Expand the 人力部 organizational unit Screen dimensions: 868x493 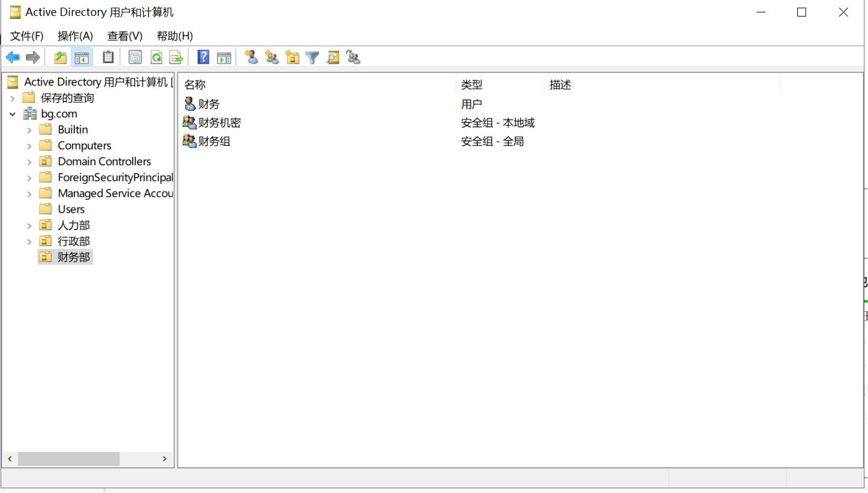tap(29, 225)
